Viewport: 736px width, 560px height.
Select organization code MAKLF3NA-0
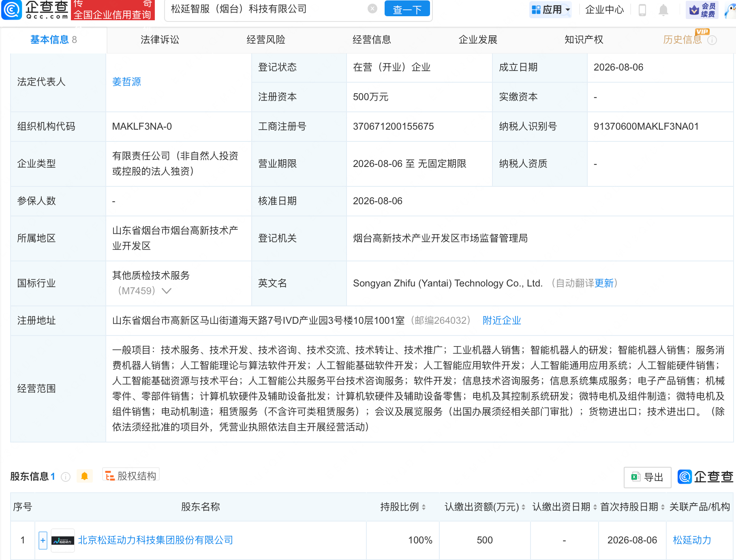[x=142, y=126]
